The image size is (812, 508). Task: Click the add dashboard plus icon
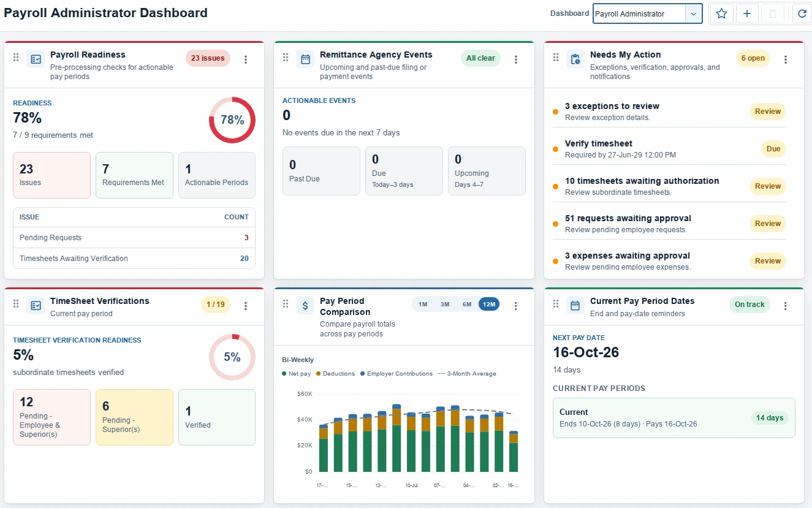coord(747,13)
